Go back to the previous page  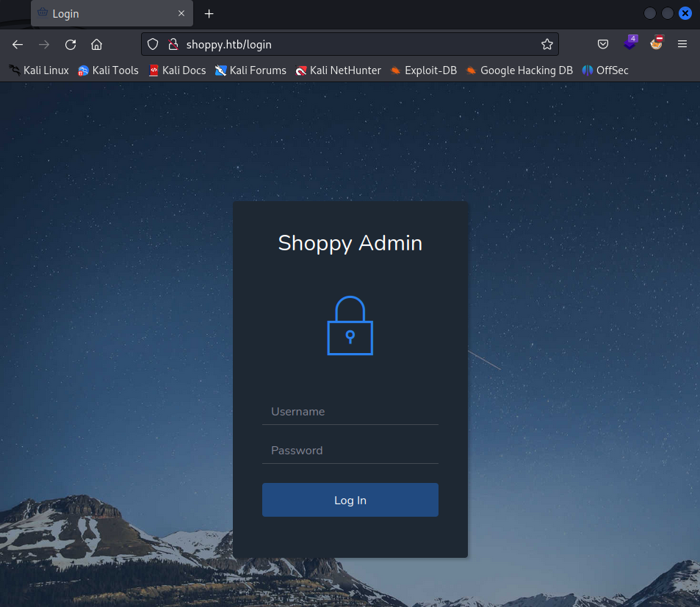[x=18, y=45]
